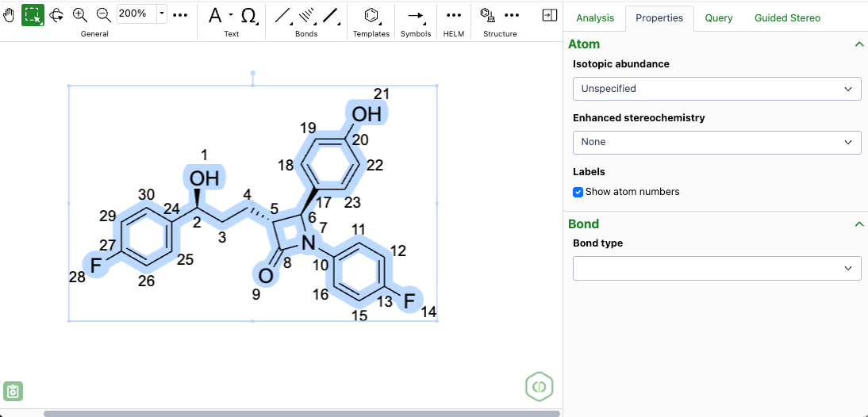Click the horizontal scrollbar at bottom

pyautogui.click(x=301, y=413)
